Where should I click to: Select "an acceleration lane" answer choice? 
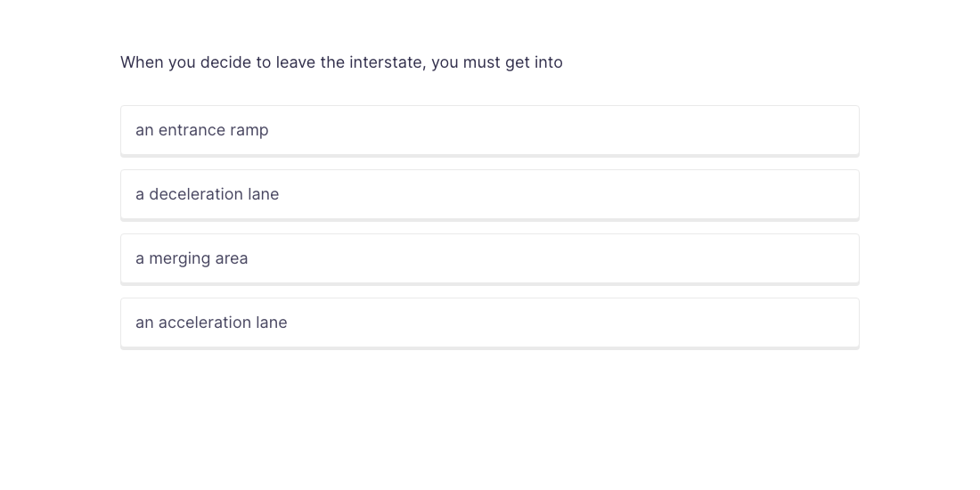pos(489,323)
